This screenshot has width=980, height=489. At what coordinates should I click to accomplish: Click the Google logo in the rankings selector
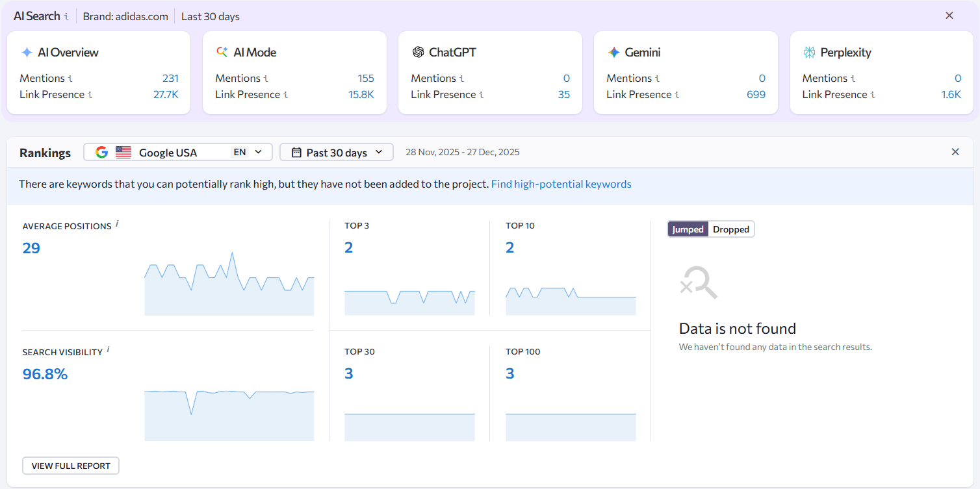101,152
